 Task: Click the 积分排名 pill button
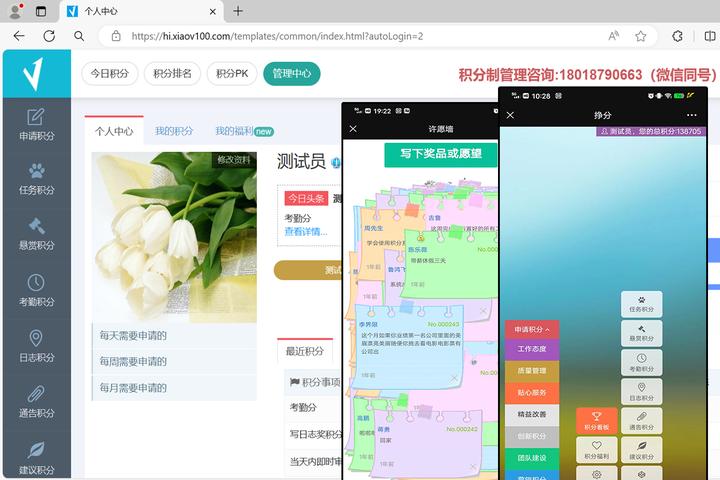coord(172,73)
